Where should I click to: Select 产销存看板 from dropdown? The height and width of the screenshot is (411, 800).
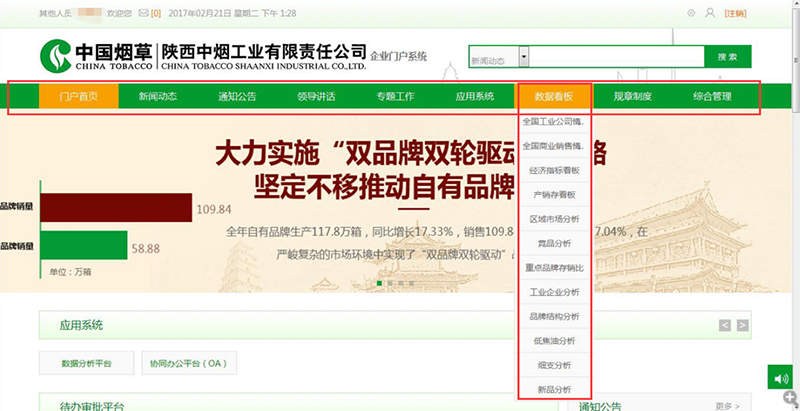[x=554, y=195]
